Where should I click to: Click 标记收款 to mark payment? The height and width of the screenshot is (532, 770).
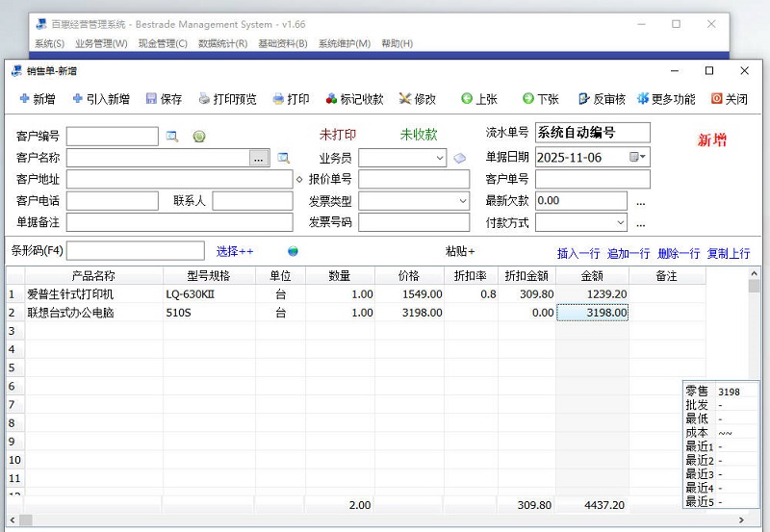pyautogui.click(x=354, y=99)
